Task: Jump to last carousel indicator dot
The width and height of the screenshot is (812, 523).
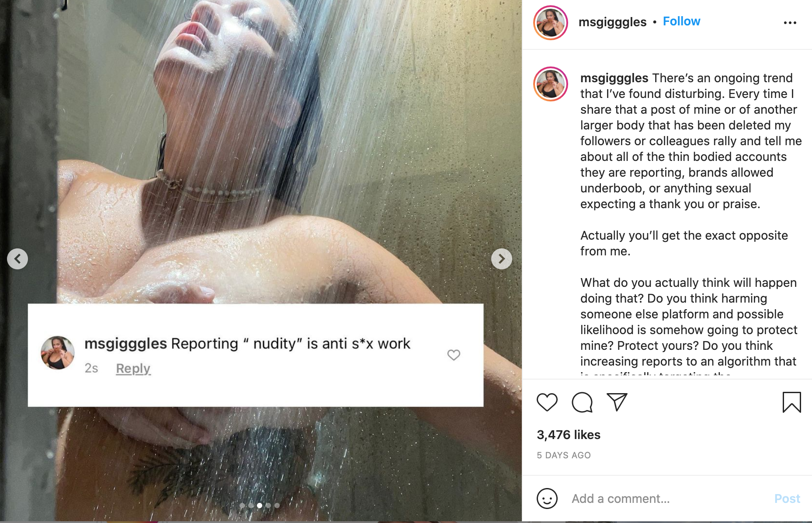Action: tap(277, 506)
